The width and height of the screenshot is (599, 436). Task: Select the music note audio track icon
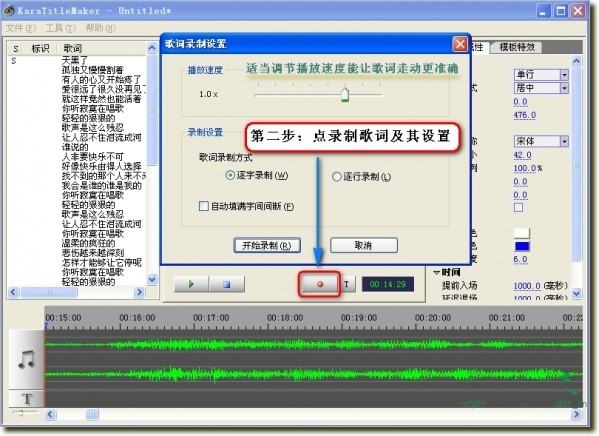[26, 359]
